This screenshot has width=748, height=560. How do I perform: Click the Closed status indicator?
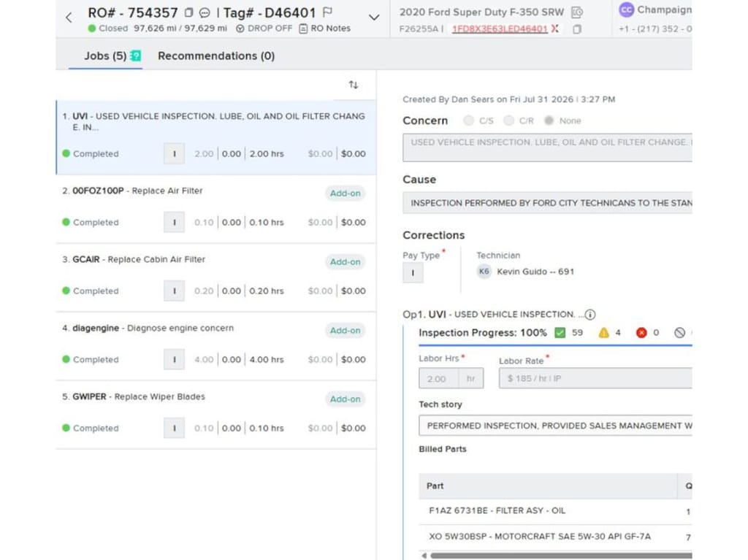pos(108,28)
